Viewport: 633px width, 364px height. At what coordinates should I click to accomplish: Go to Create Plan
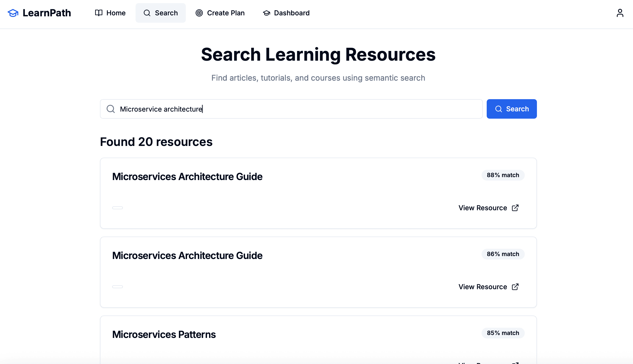point(220,13)
